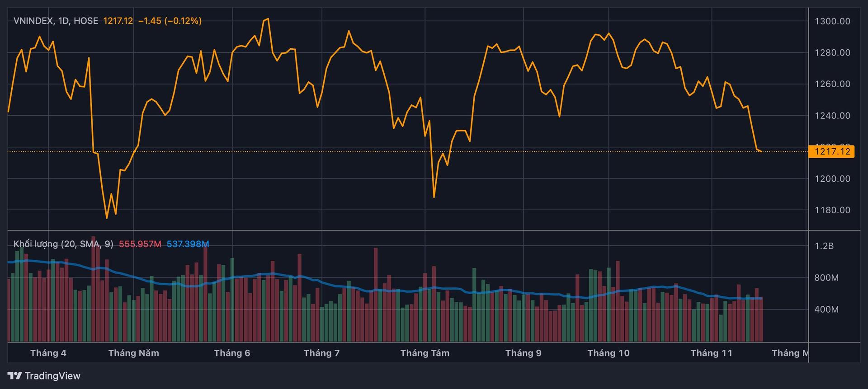Viewport: 868px width, 389px height.
Task: Click the 1180.00 price scale label
Action: 832,210
